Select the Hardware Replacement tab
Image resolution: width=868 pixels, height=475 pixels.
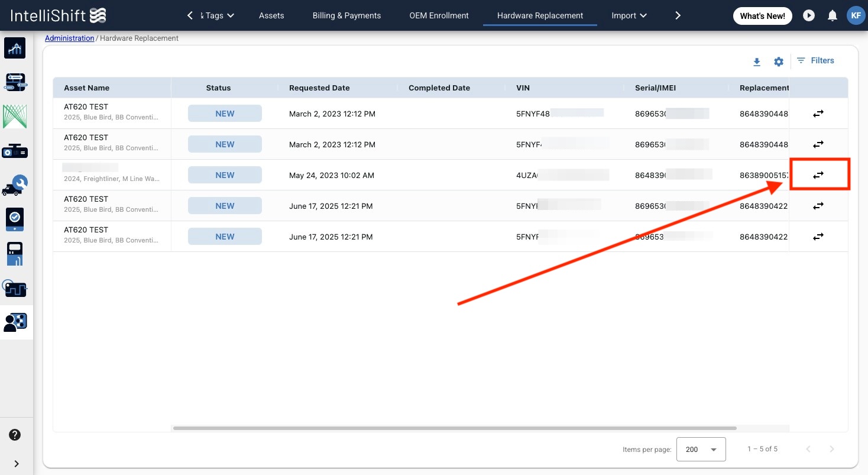540,15
